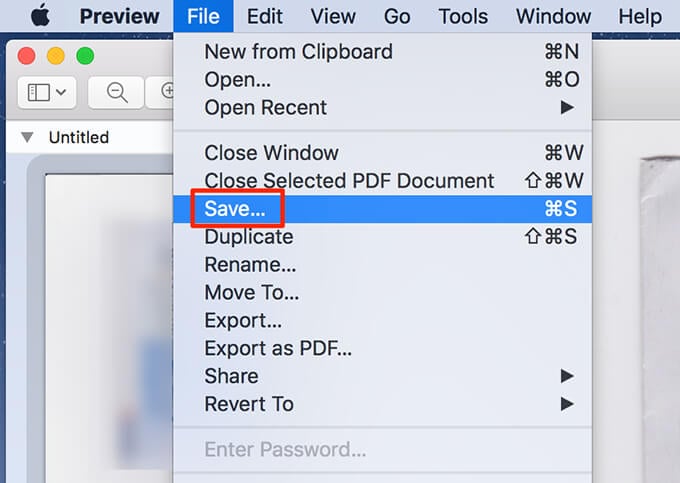Close the open File menu
680x483 pixels.
tap(203, 16)
